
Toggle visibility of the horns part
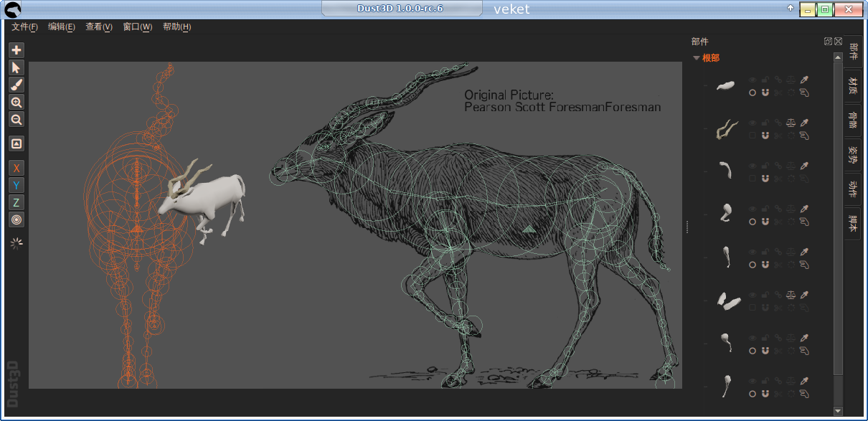pos(753,123)
